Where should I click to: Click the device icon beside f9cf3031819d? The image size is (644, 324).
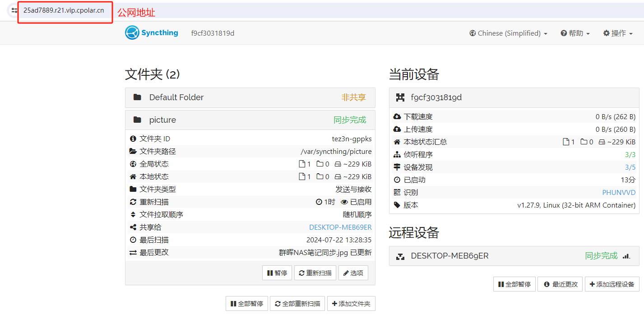click(x=400, y=97)
